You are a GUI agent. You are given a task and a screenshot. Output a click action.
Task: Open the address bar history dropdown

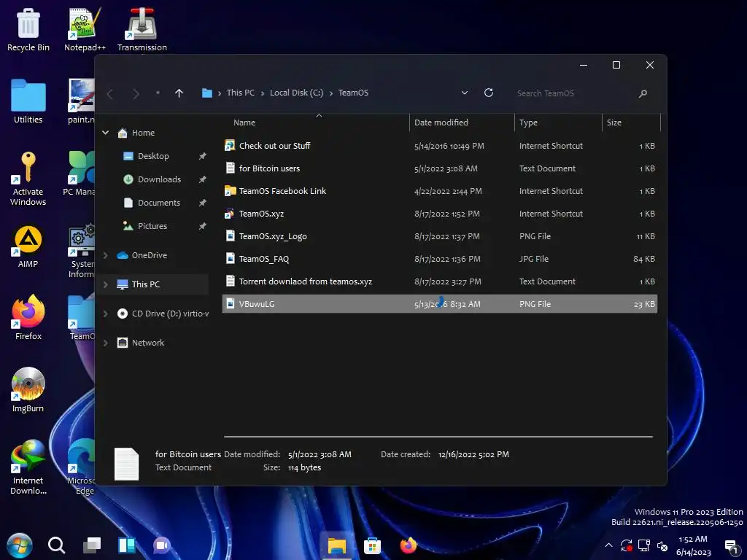(465, 93)
